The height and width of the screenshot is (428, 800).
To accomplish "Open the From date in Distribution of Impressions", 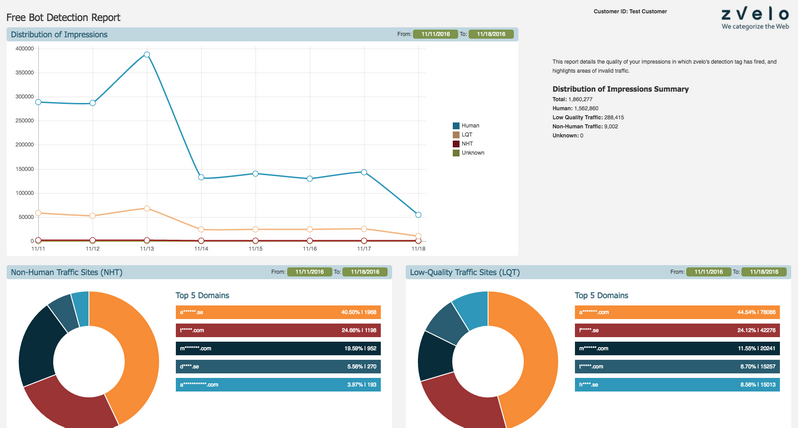I will pyautogui.click(x=436, y=34).
